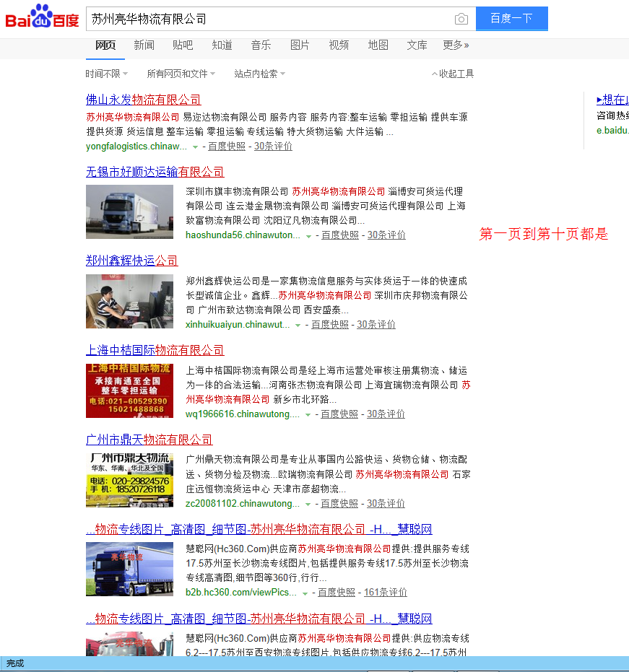Open 百度快照 for wq1966616 result
The width and height of the screenshot is (629, 672).
pyautogui.click(x=339, y=414)
